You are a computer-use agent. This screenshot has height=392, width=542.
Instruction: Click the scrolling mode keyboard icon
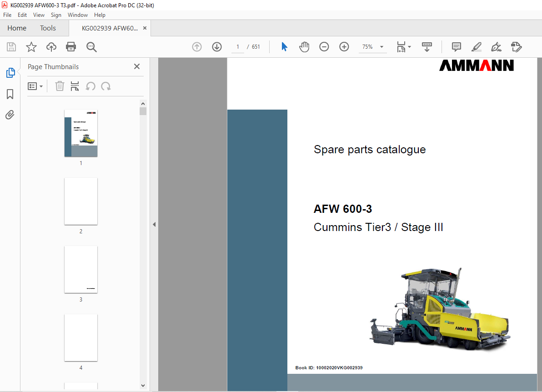427,47
